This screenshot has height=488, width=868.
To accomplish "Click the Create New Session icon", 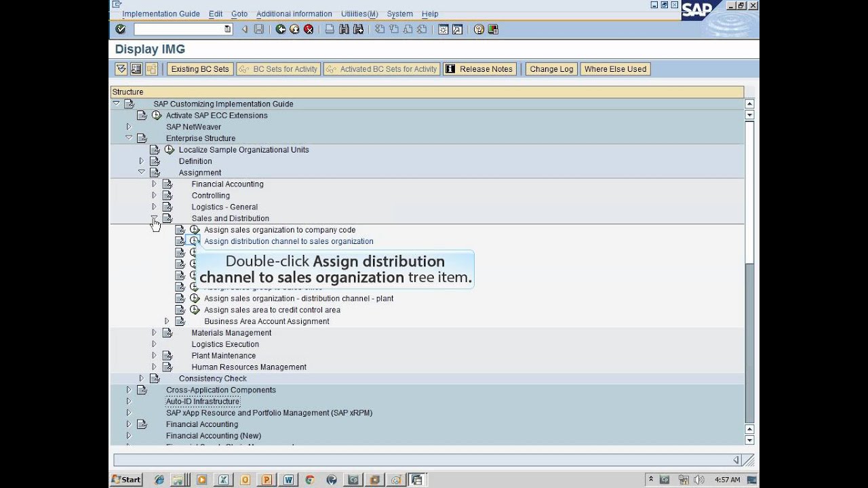I will point(443,29).
